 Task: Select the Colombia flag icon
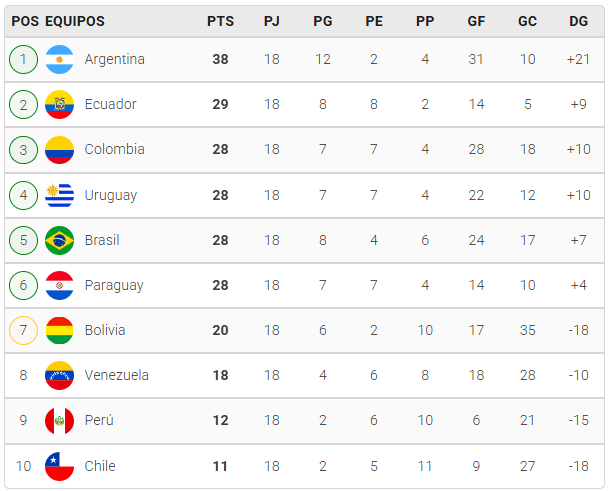[59, 150]
